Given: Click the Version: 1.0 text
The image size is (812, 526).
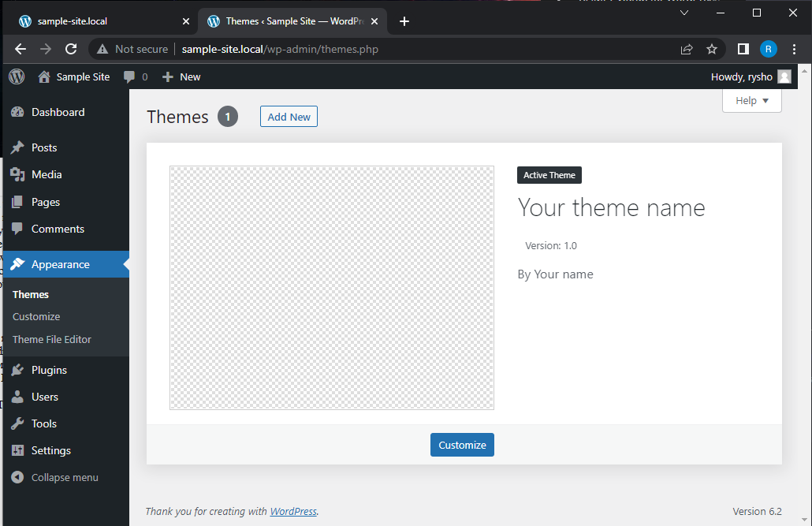Looking at the screenshot, I should pyautogui.click(x=551, y=245).
